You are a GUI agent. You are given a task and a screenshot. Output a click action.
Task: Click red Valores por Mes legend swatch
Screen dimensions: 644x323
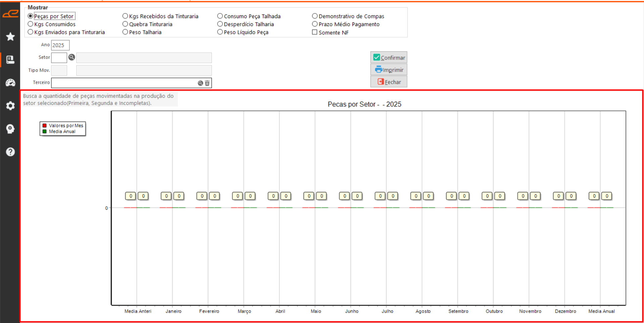pos(44,126)
